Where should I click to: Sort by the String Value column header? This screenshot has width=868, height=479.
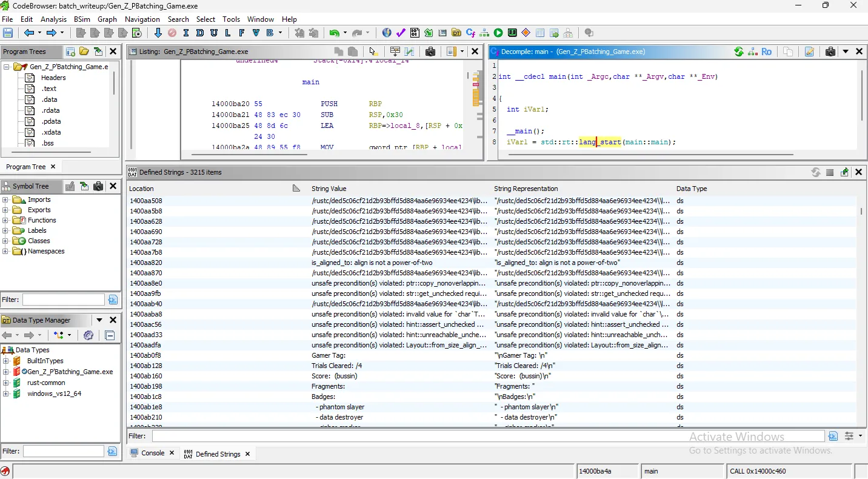pos(329,189)
